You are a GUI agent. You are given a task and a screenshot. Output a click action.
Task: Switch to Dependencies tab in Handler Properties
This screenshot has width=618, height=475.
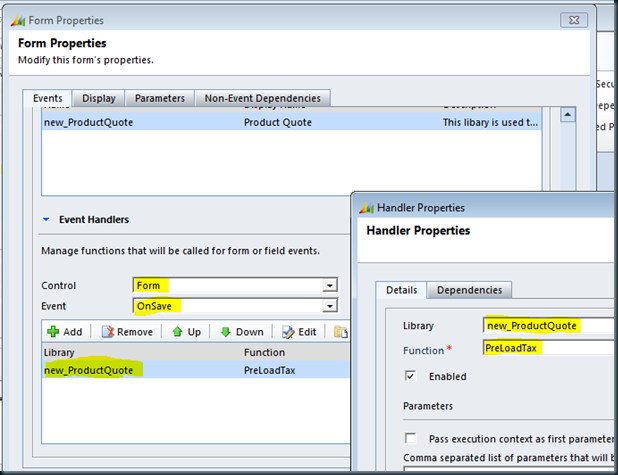[469, 290]
